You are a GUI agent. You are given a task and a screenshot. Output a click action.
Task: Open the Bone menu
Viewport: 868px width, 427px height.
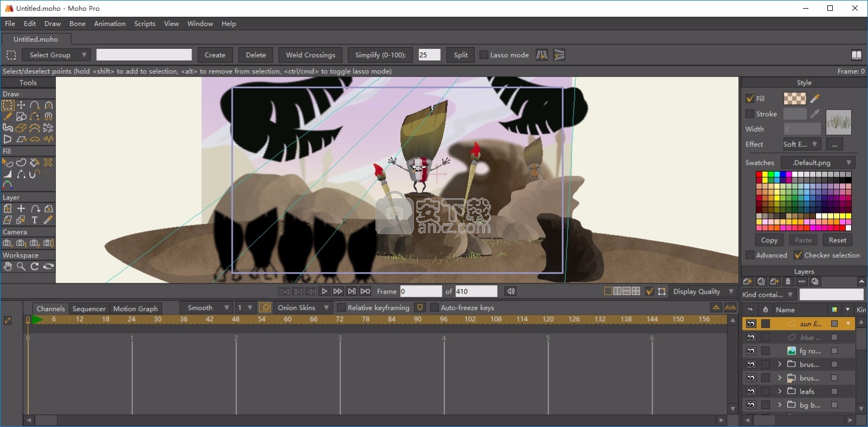pos(78,24)
